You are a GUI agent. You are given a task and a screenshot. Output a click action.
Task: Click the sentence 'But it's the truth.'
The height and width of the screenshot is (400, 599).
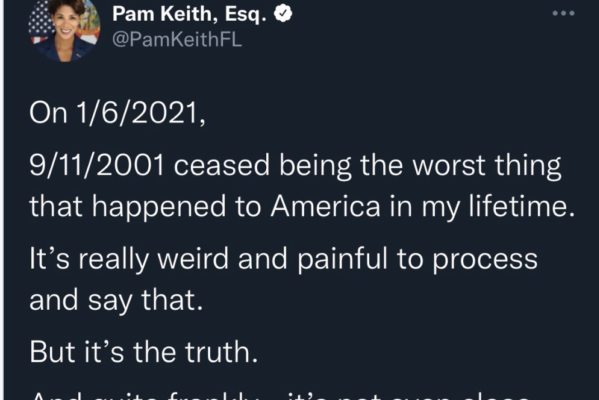tap(144, 351)
